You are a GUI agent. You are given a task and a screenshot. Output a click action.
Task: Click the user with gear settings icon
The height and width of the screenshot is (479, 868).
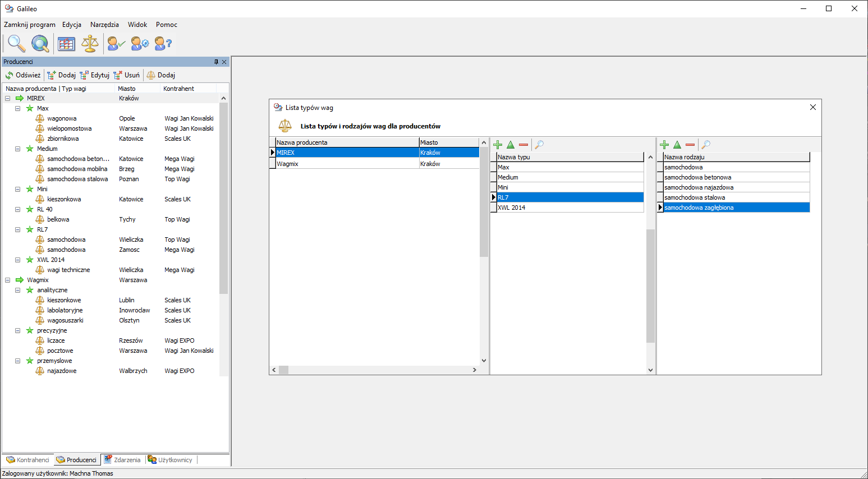[x=140, y=43]
